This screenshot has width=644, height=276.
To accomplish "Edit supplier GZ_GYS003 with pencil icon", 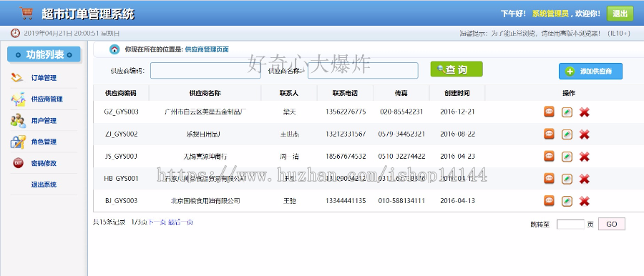I will coord(567,112).
